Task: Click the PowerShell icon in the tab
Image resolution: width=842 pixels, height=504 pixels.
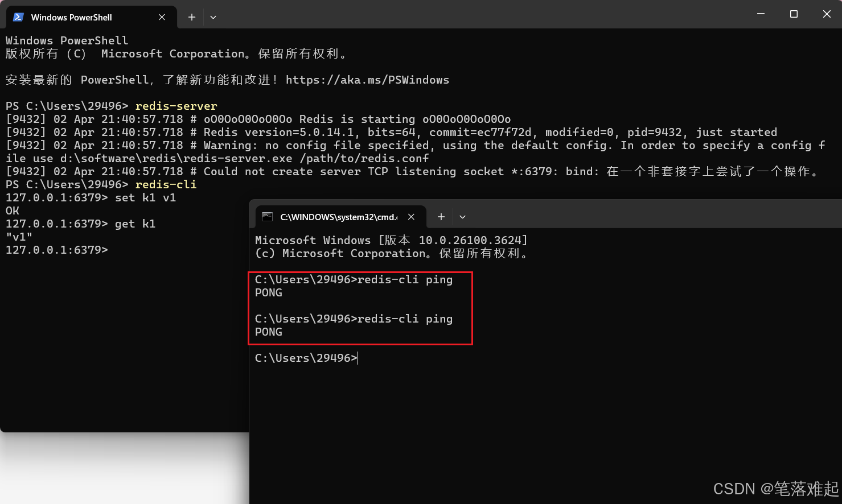Action: click(x=18, y=17)
